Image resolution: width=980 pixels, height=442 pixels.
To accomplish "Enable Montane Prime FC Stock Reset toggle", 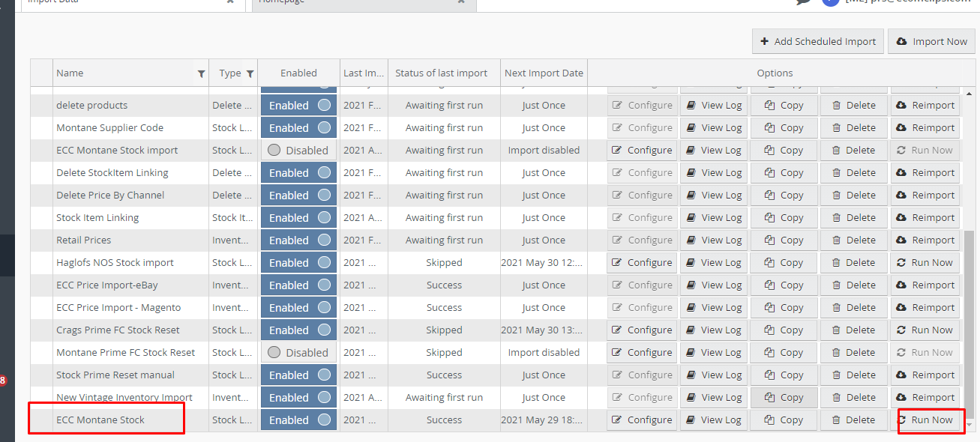I will [298, 353].
